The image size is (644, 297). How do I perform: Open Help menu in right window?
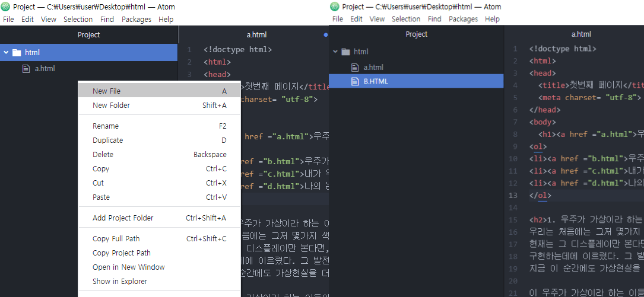pos(492,19)
